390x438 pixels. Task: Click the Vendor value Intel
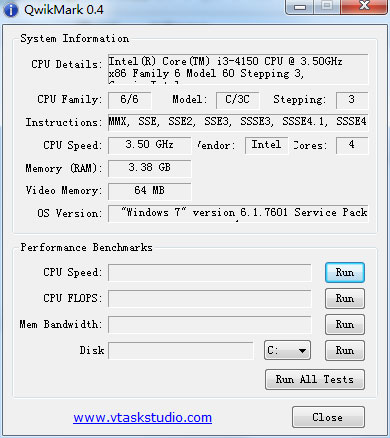point(266,145)
